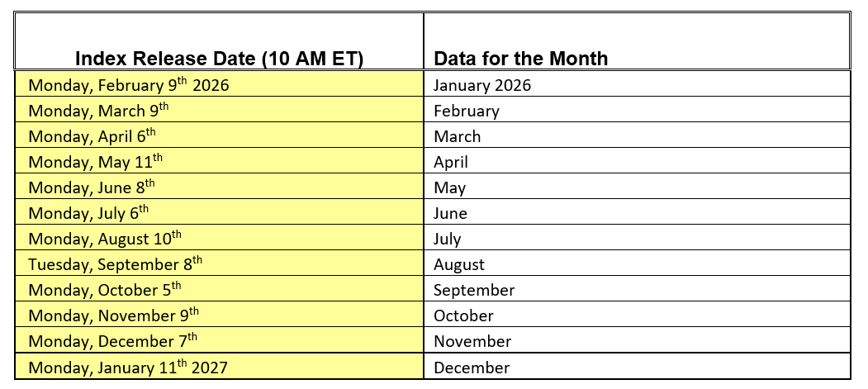Click the 'Monday, May 11th' cell

click(x=96, y=161)
